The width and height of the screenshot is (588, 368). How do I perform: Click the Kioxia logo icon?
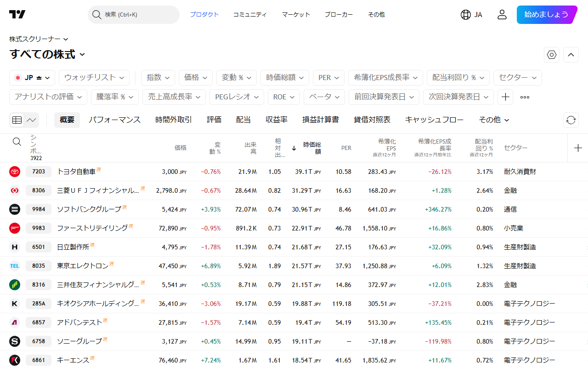tap(15, 304)
